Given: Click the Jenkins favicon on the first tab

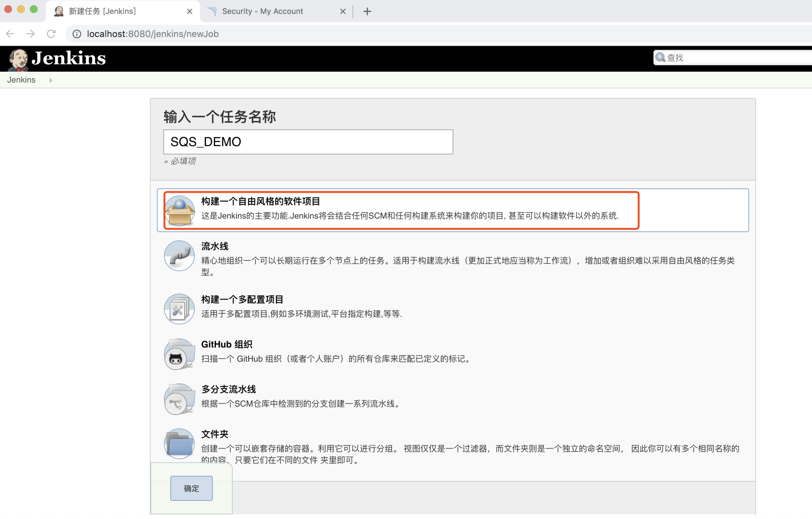Looking at the screenshot, I should coord(59,11).
